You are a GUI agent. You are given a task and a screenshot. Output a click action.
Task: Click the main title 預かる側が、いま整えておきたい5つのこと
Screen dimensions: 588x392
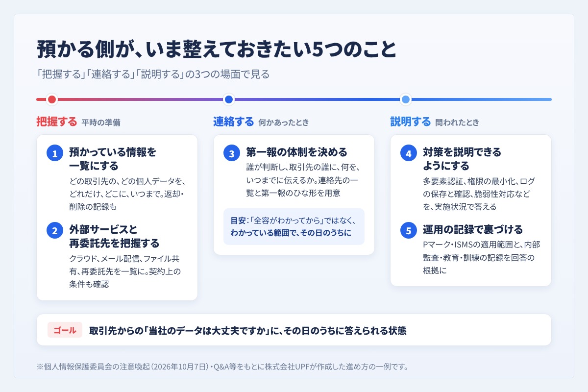click(216, 49)
